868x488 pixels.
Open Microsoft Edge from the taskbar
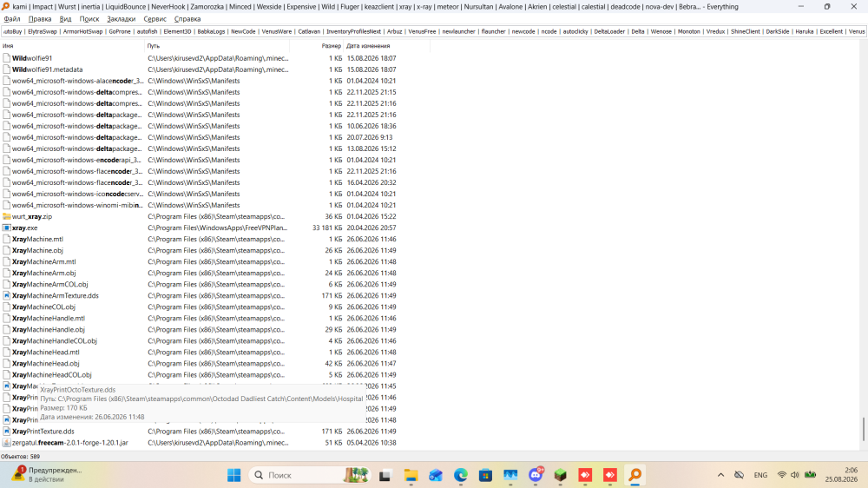[x=461, y=475]
